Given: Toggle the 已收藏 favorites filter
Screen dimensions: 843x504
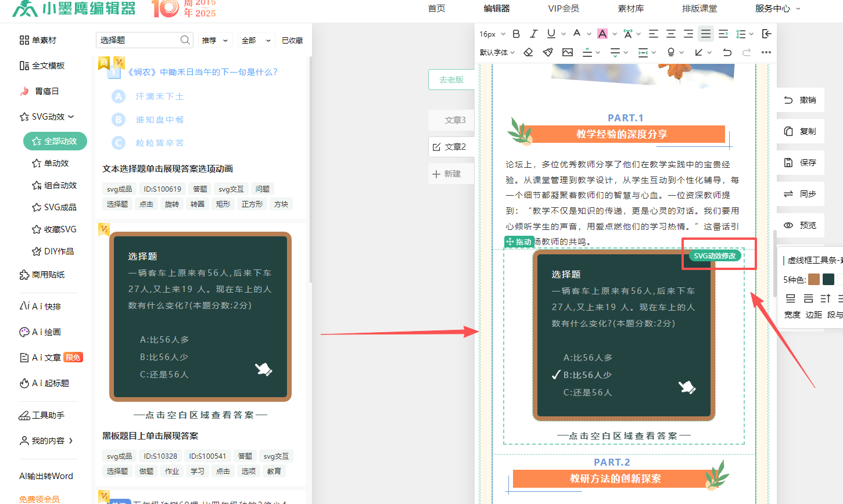Looking at the screenshot, I should coord(292,40).
